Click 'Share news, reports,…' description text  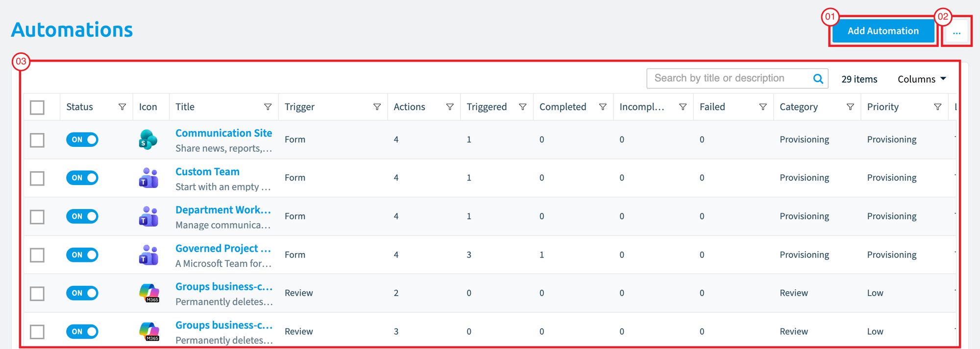point(223,148)
